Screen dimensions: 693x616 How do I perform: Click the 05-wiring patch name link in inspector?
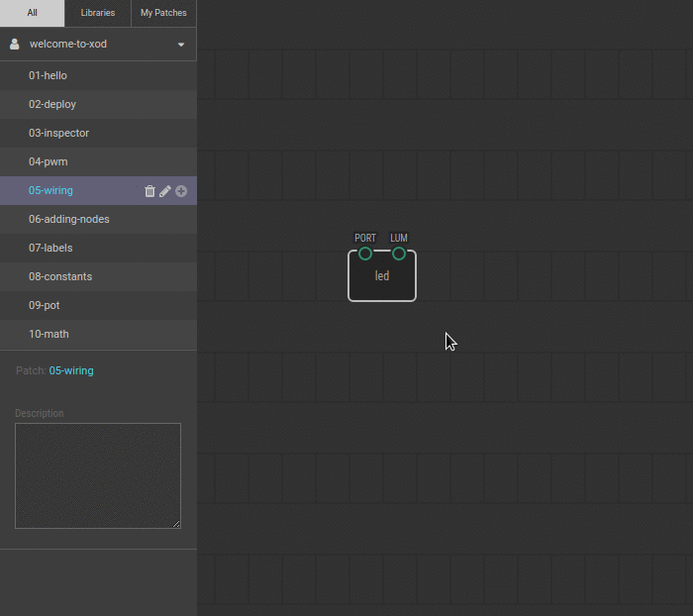tap(71, 370)
